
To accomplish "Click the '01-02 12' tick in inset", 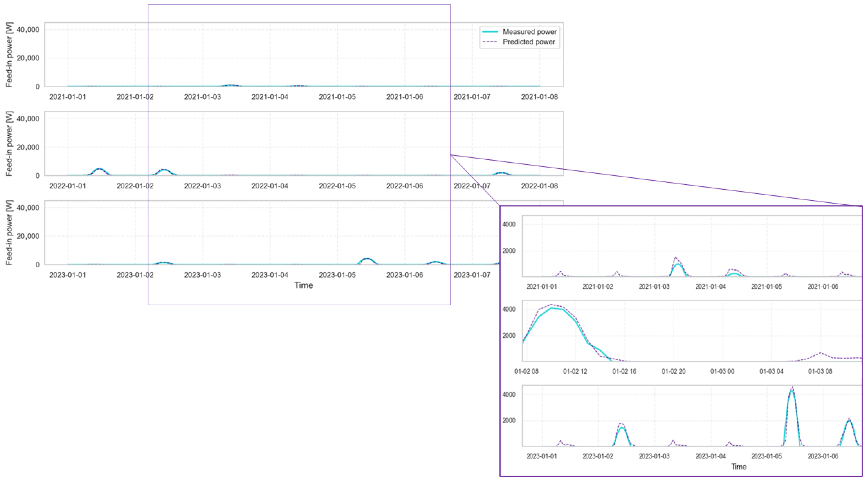I will click(575, 371).
